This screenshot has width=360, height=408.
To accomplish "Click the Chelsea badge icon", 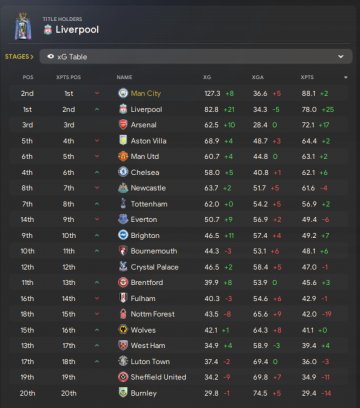I will (123, 172).
